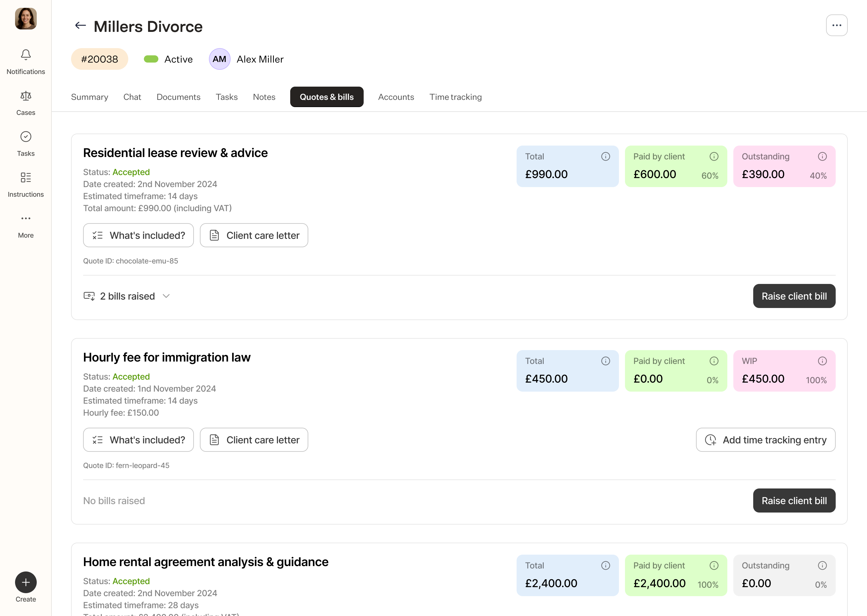The height and width of the screenshot is (616, 867).
Task: Select the Documents tab
Action: click(178, 97)
